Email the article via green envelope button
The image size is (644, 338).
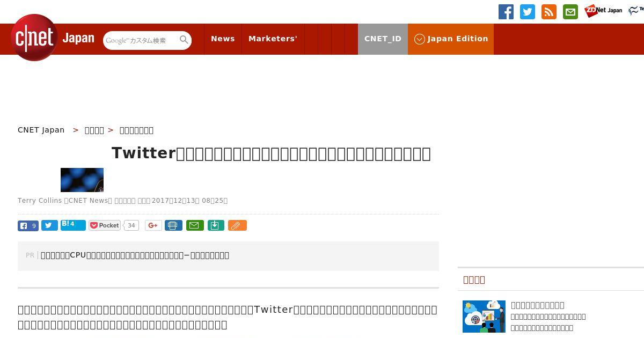pyautogui.click(x=195, y=225)
